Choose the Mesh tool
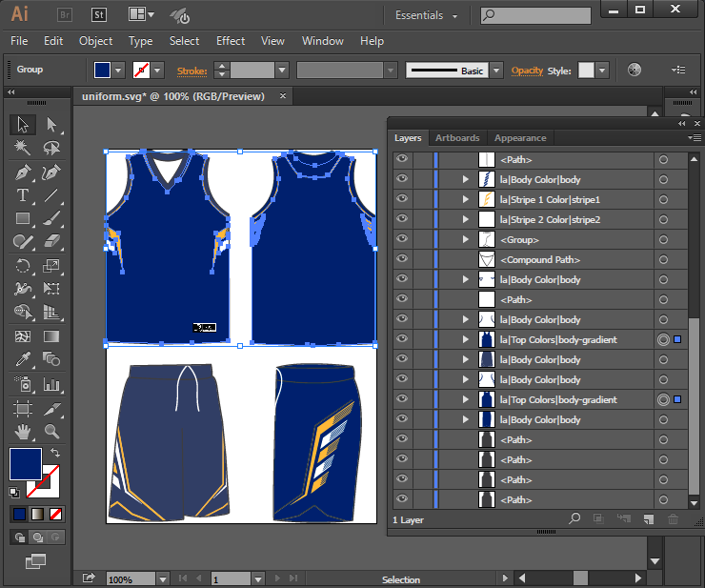705x588 pixels. [x=23, y=336]
